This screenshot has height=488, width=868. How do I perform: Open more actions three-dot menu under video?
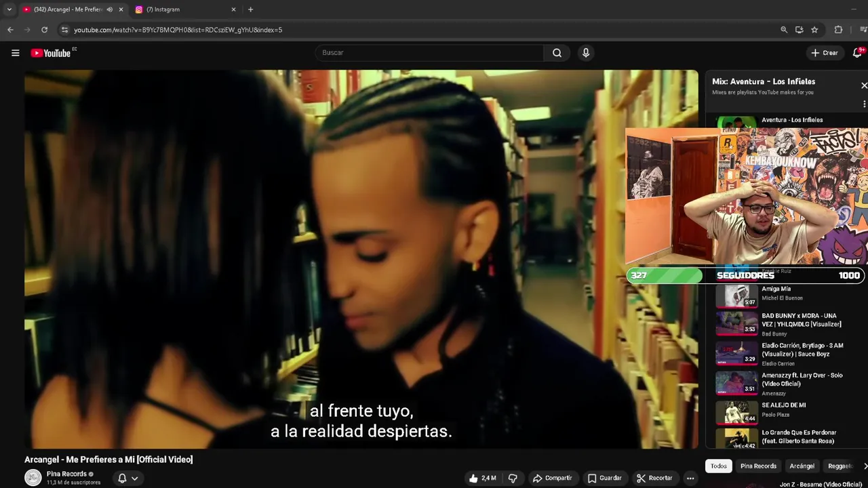pyautogui.click(x=690, y=478)
